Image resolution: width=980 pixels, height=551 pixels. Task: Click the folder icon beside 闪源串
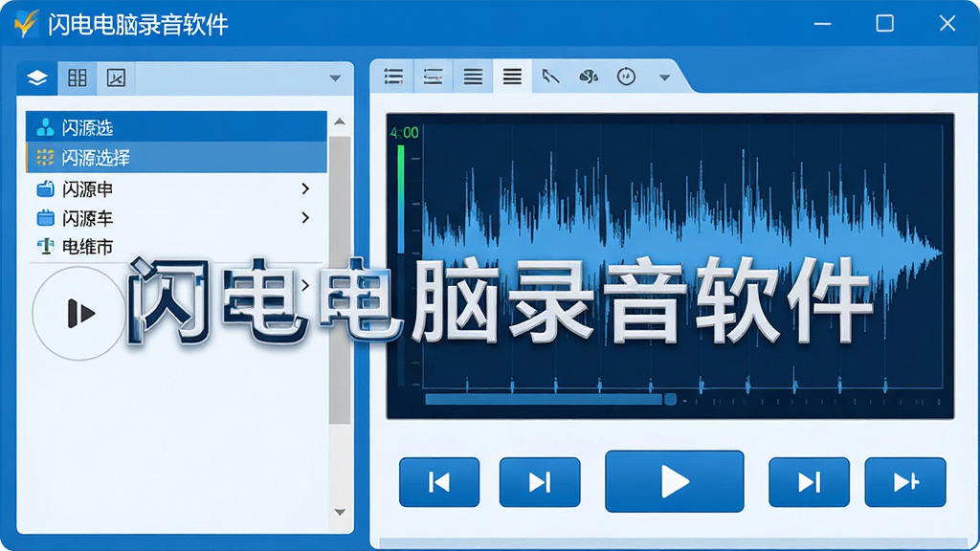pyautogui.click(x=46, y=188)
